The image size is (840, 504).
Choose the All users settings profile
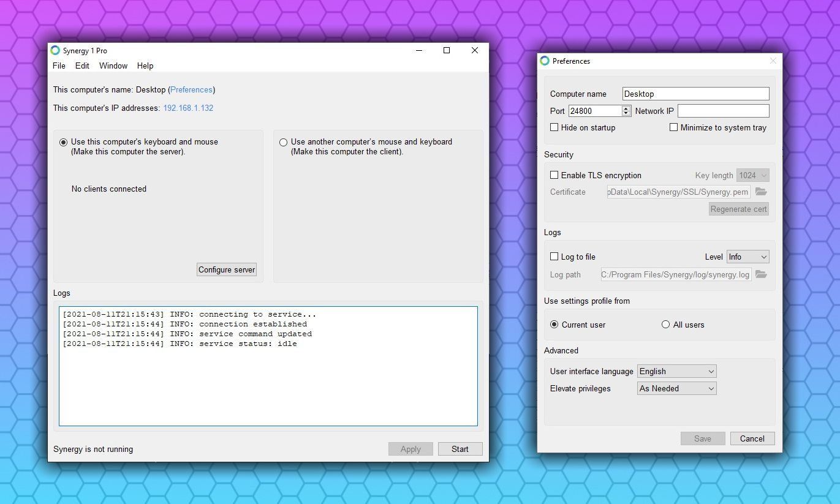(x=666, y=325)
